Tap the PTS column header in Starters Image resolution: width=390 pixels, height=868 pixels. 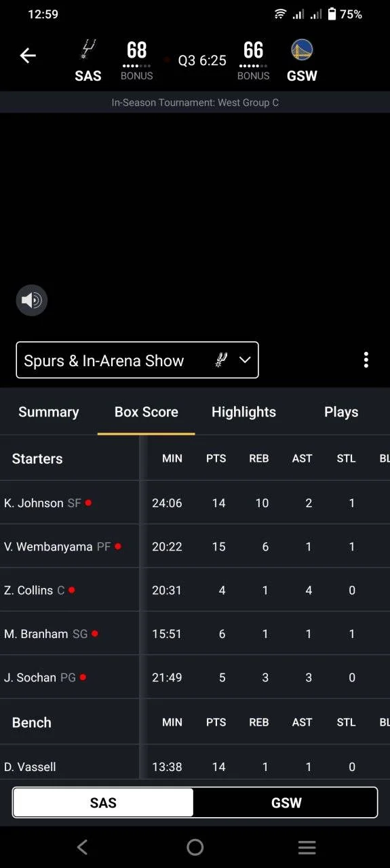pos(216,458)
